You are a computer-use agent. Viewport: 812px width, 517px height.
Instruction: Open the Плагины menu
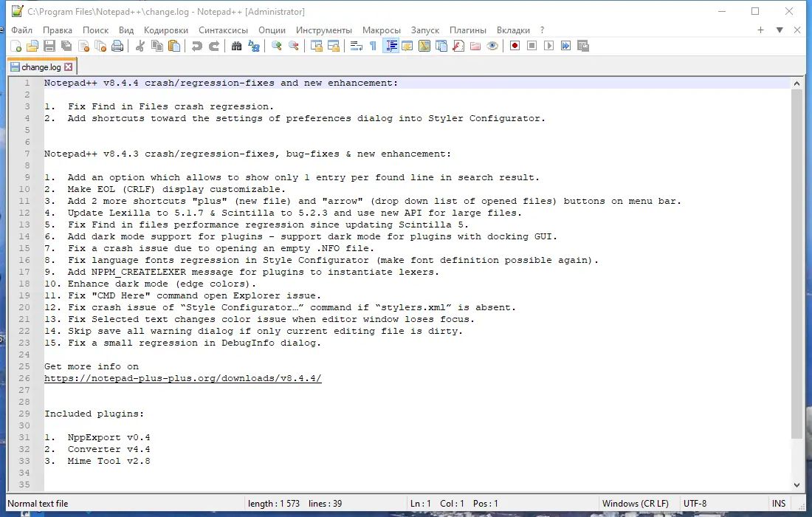coord(468,30)
